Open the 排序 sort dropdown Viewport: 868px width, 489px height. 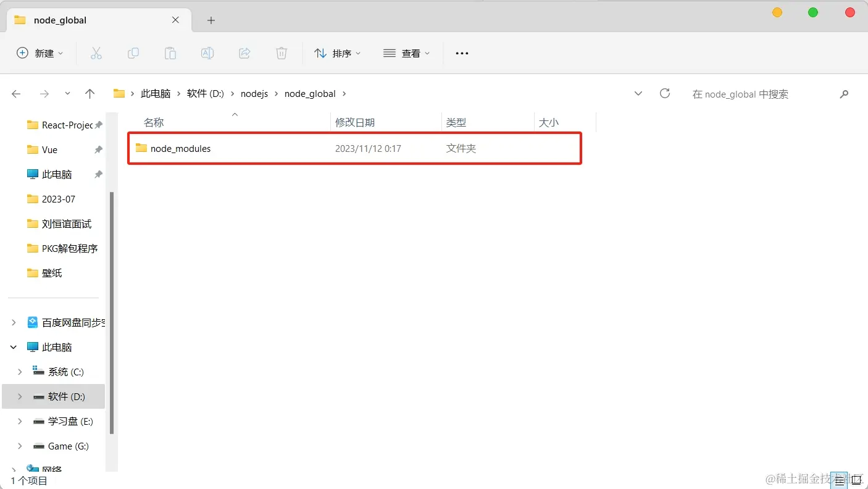pyautogui.click(x=337, y=53)
